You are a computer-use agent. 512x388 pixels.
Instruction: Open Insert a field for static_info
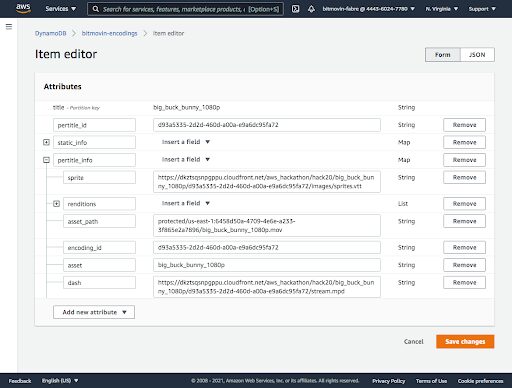pos(186,142)
